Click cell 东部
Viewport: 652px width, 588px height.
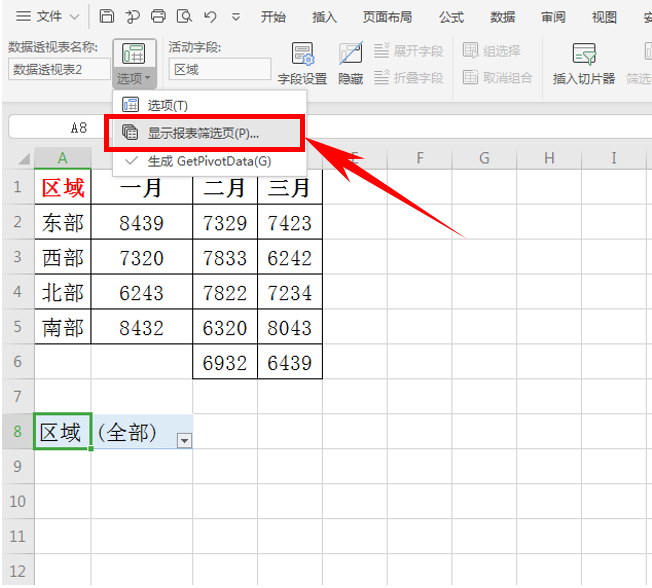click(63, 222)
